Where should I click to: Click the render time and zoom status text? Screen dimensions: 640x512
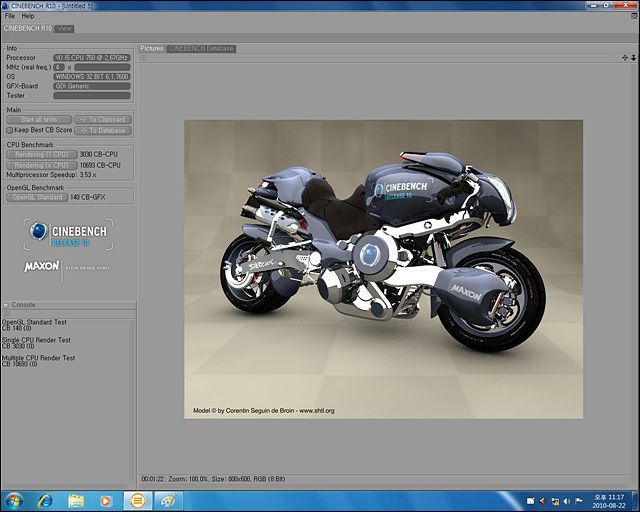[x=213, y=479]
